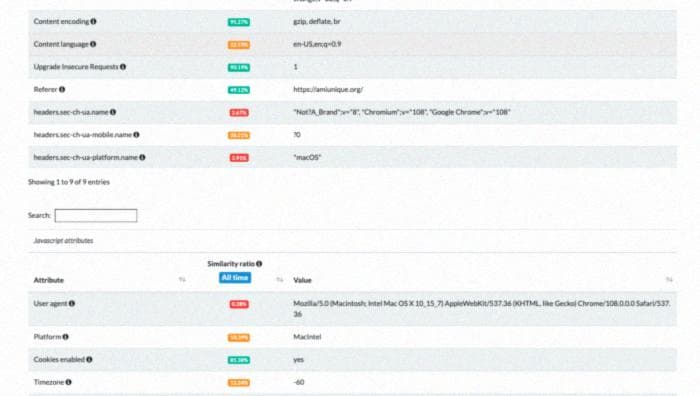Click info icon beside Cookies enabled
The height and width of the screenshot is (396, 700).
click(x=89, y=360)
